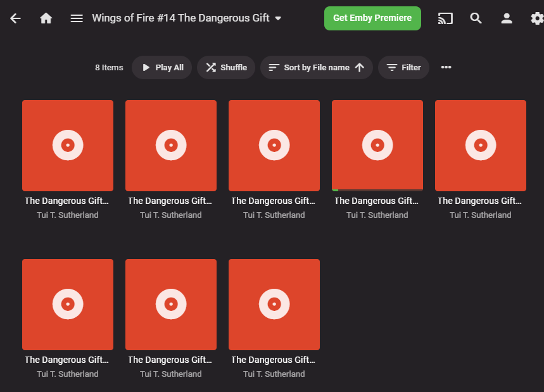This screenshot has height=392, width=544.
Task: Open the user profile icon
Action: tap(507, 18)
